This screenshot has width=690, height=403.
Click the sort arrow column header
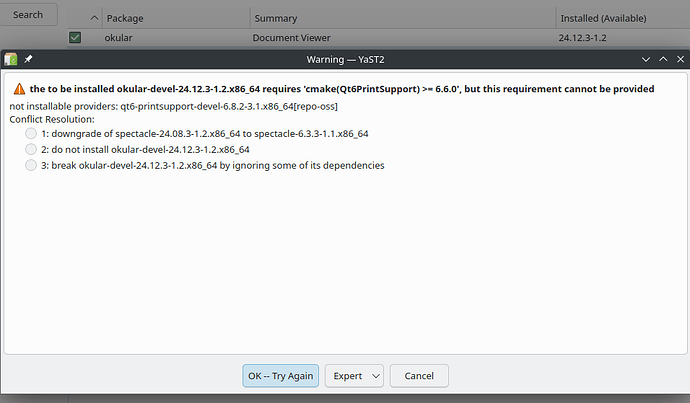click(94, 18)
